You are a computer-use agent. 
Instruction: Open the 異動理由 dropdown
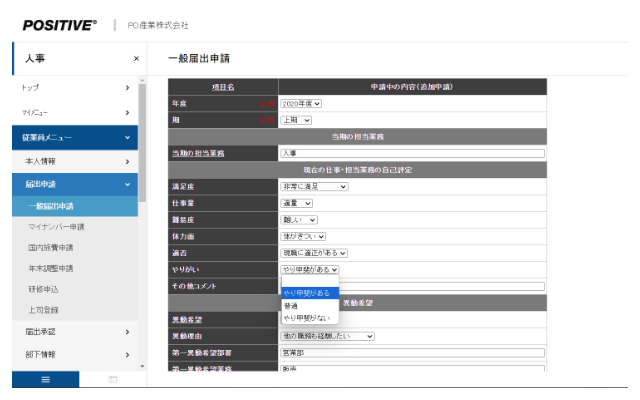click(x=328, y=336)
